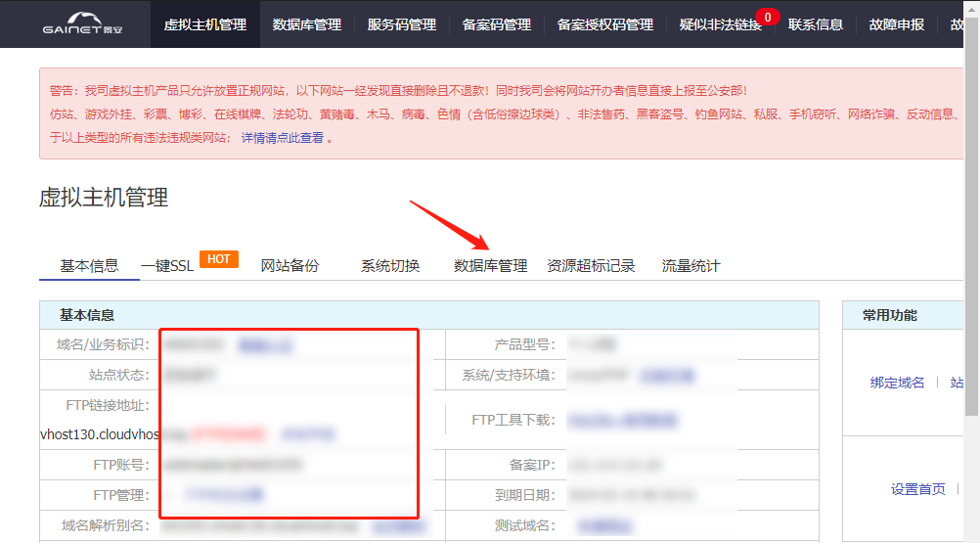980x543 pixels.
Task: View the 资源超标记录 tab
Action: tap(591, 266)
